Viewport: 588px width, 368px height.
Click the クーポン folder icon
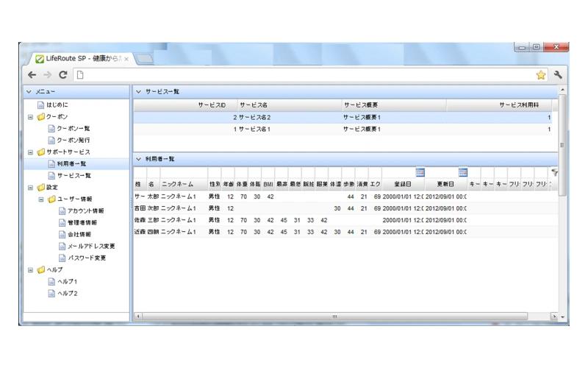40,117
